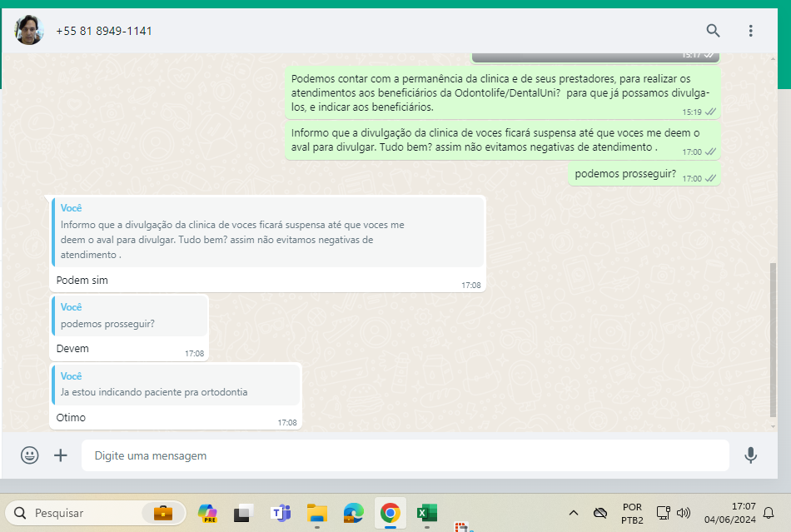Click the Windows taskbar search box
791x532 pixels.
(x=96, y=513)
